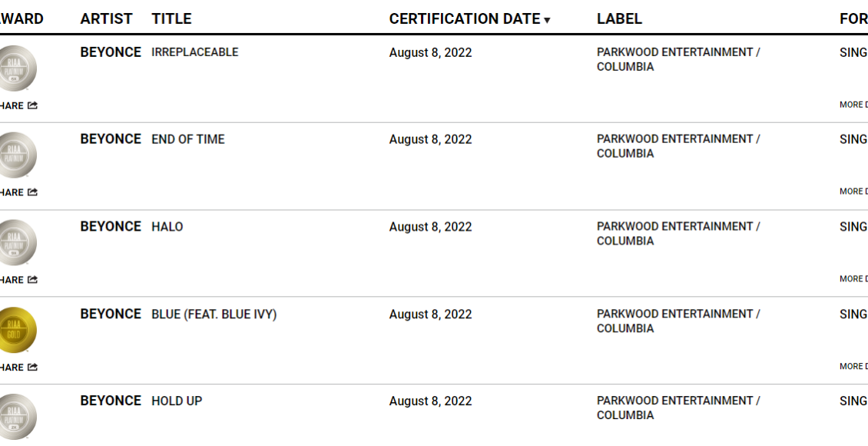Click the Hold Up song title
The image size is (868, 446).
click(x=177, y=401)
